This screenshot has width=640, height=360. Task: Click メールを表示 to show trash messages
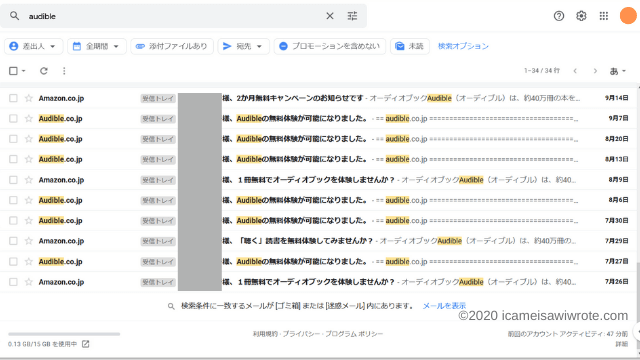tap(444, 306)
